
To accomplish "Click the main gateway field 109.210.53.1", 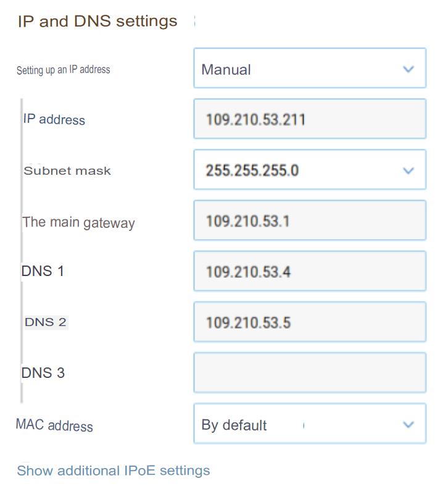I will point(309,220).
